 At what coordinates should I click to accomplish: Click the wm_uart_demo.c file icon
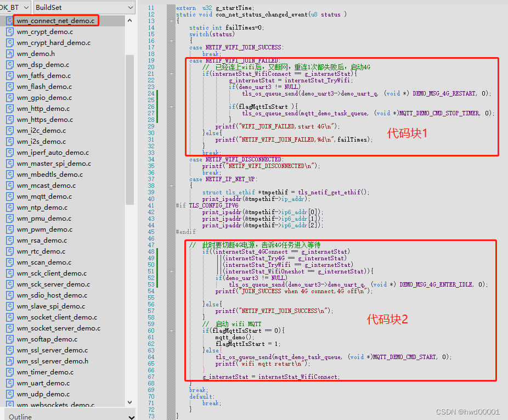coord(10,383)
